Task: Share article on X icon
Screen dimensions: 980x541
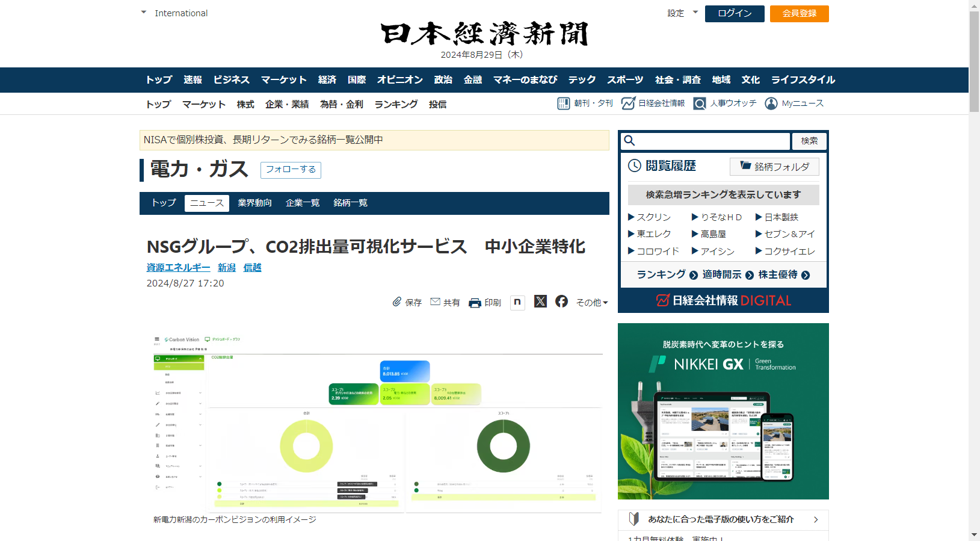Action: tap(540, 301)
